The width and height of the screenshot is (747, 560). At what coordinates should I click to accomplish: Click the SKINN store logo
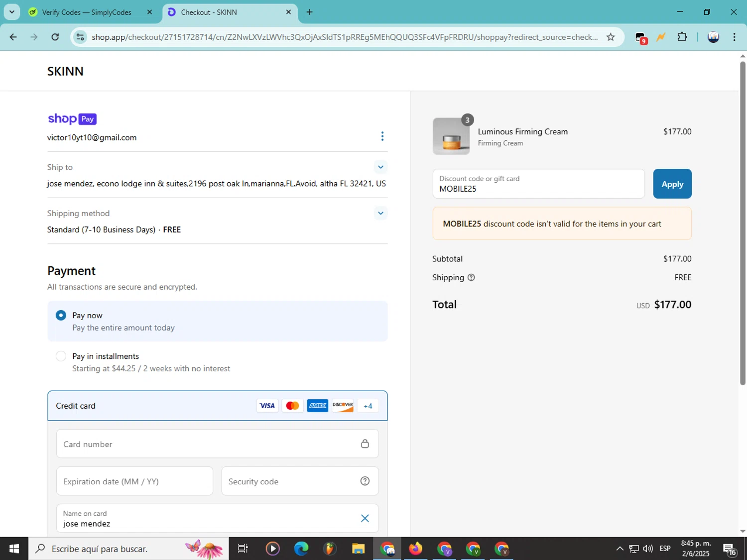click(x=65, y=71)
